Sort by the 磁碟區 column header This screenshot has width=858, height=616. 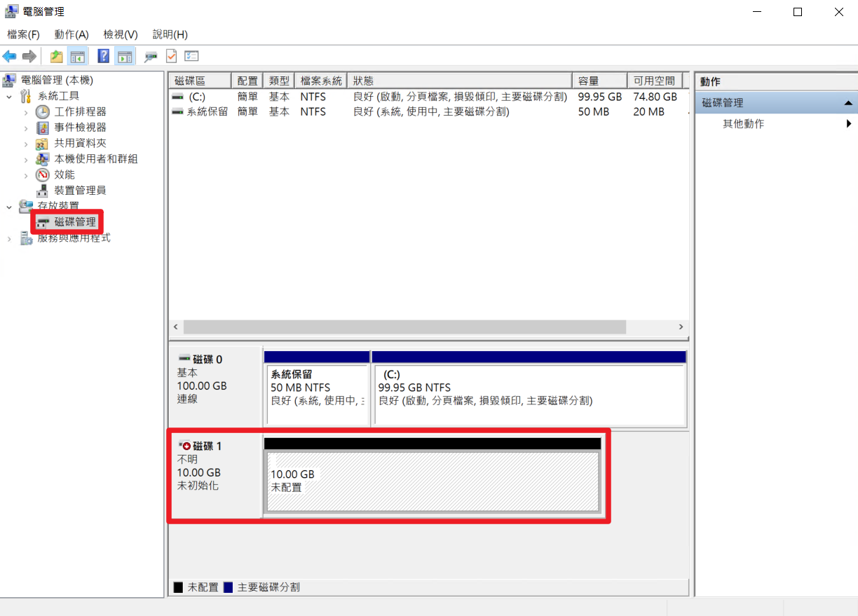pyautogui.click(x=201, y=81)
